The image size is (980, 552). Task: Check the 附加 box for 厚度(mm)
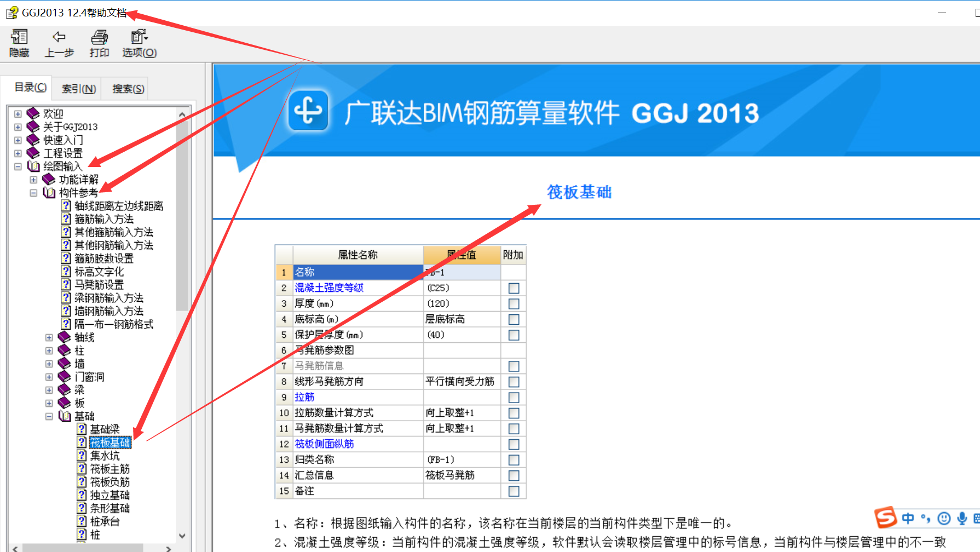pos(514,303)
